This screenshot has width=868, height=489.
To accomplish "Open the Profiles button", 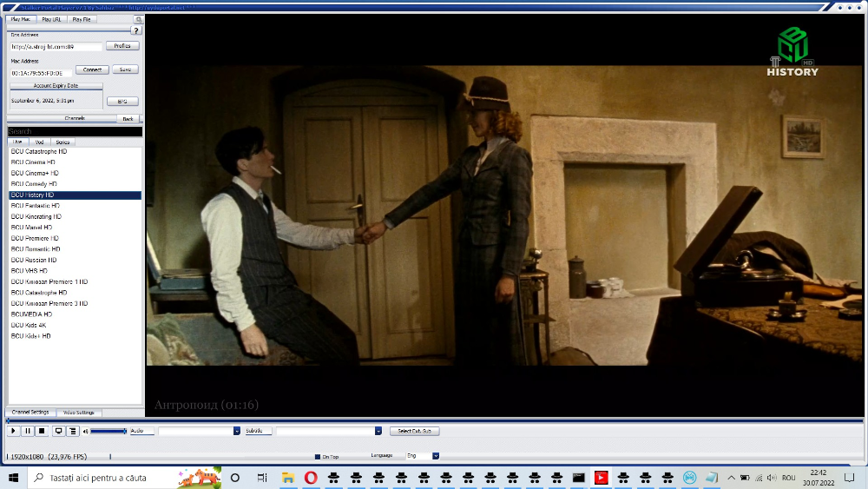I will point(122,46).
